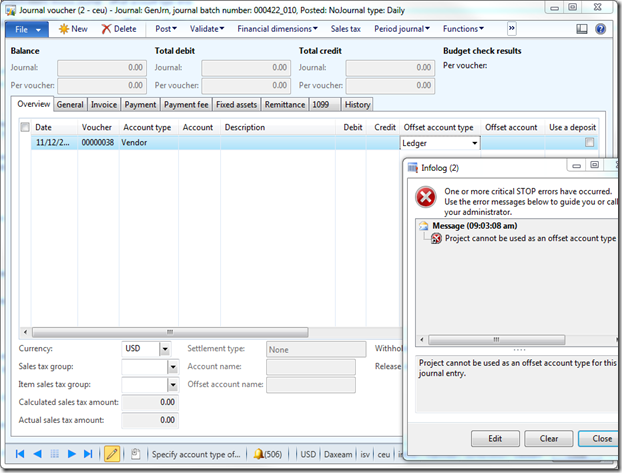This screenshot has height=473, width=622.
Task: Click the Edit button in Infolog
Action: 495,438
